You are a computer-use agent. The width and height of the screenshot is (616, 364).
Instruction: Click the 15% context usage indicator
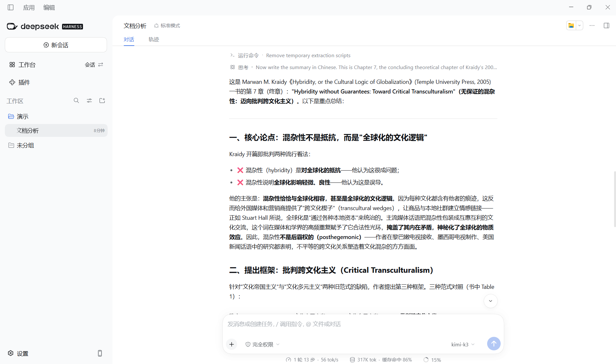(432, 360)
